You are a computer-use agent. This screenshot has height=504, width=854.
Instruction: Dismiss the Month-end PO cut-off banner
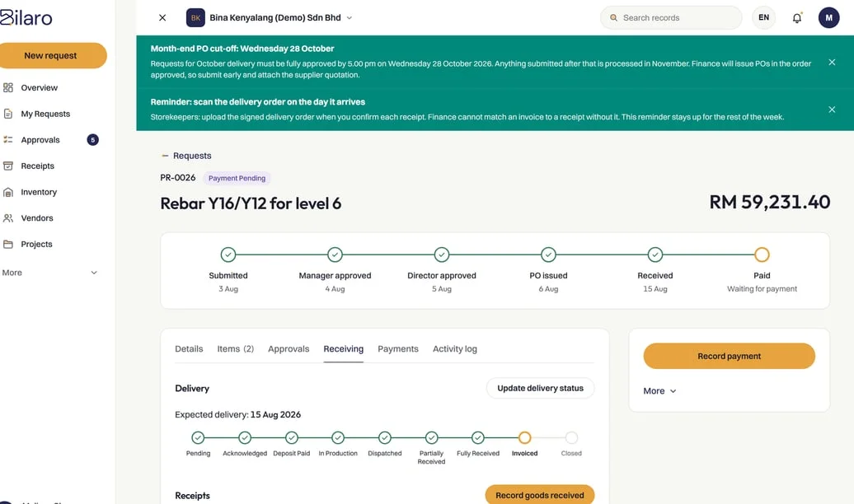[x=832, y=62]
